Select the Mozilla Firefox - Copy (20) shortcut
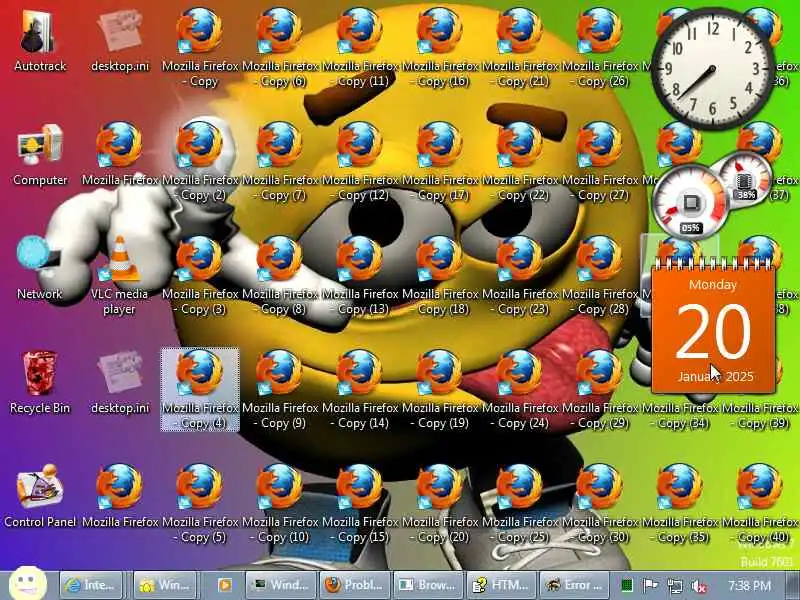 click(440, 504)
